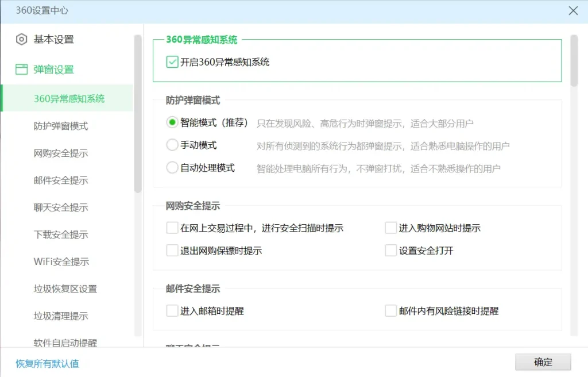Go to 聊天安全提示 sidebar item

(x=61, y=207)
